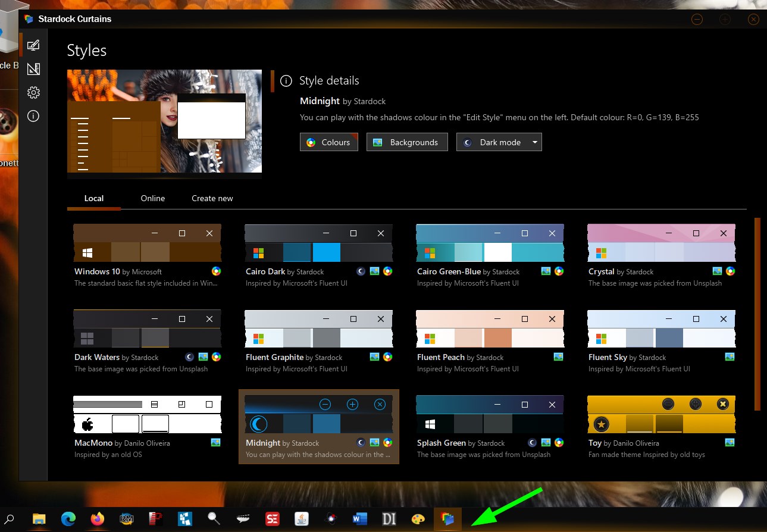This screenshot has width=767, height=532.
Task: Open the paint palette app on taskbar
Action: 418,519
